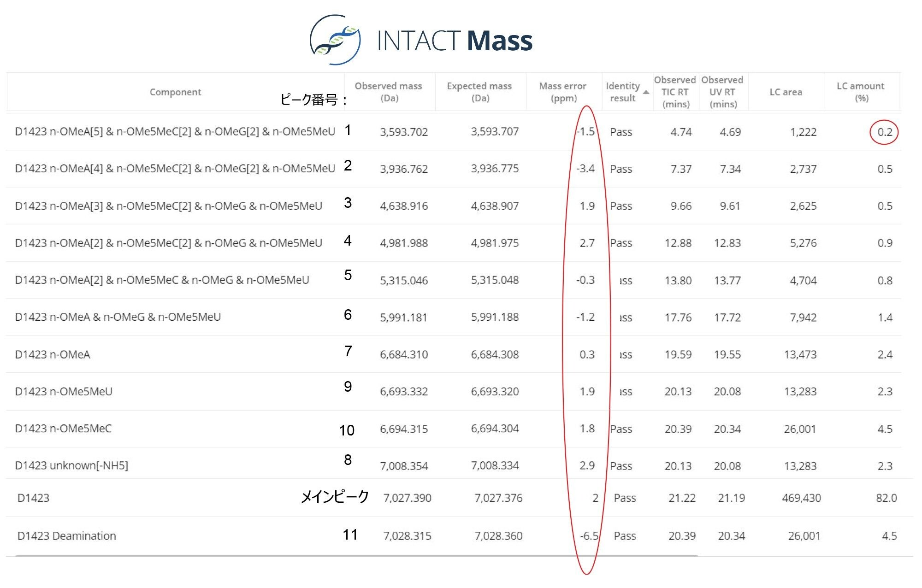Select the D1423 n-OMeA[5] component row

tap(454, 132)
